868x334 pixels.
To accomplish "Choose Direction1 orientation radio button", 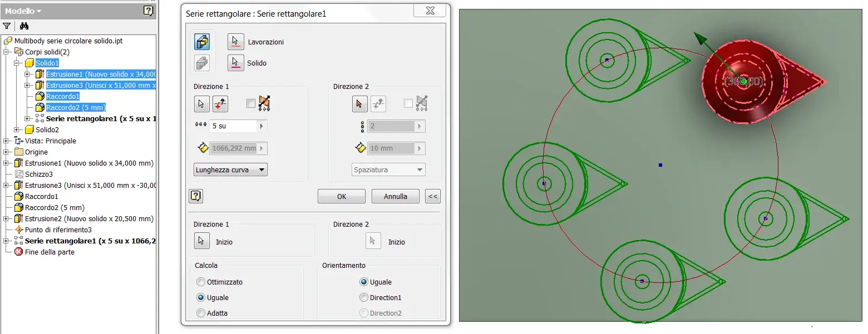I will click(x=364, y=297).
